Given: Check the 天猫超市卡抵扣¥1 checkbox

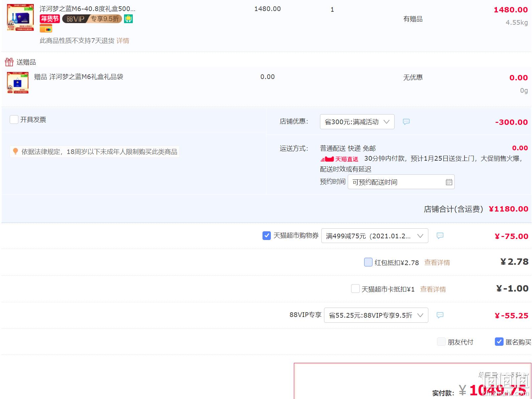Looking at the screenshot, I should point(355,289).
